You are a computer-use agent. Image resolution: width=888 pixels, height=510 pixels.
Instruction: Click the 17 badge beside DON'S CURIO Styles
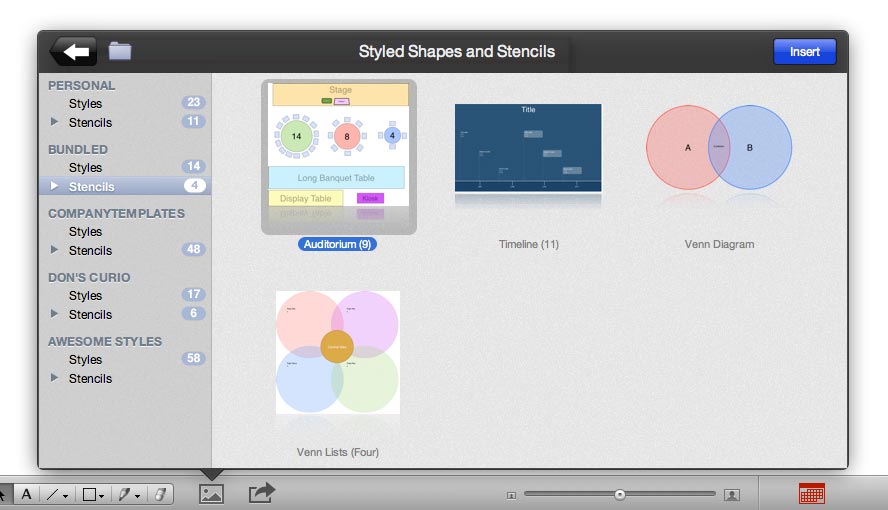[194, 294]
